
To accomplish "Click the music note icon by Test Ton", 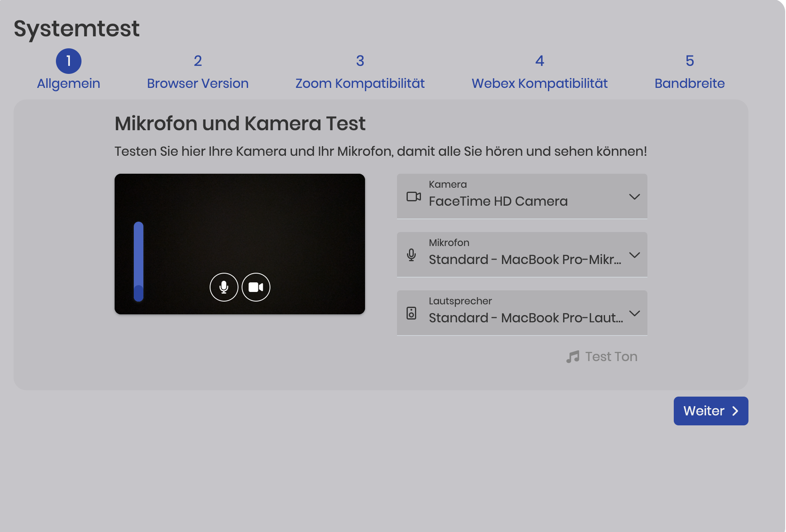I will point(573,357).
